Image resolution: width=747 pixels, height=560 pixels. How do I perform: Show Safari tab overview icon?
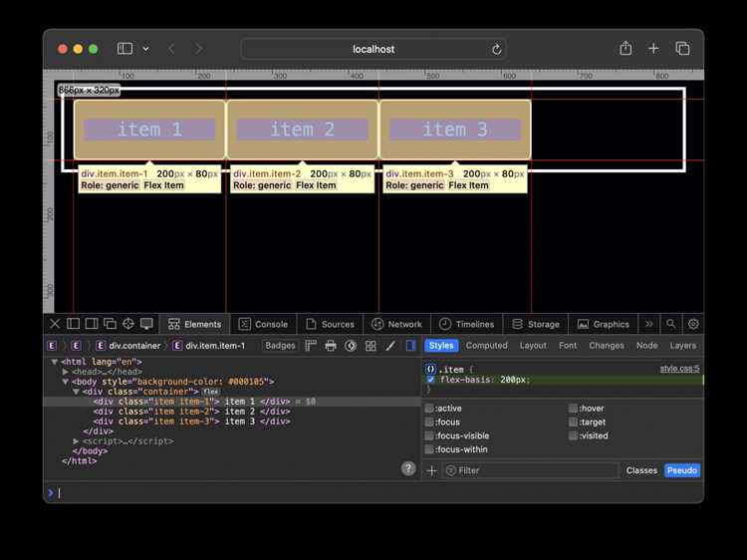coord(682,48)
